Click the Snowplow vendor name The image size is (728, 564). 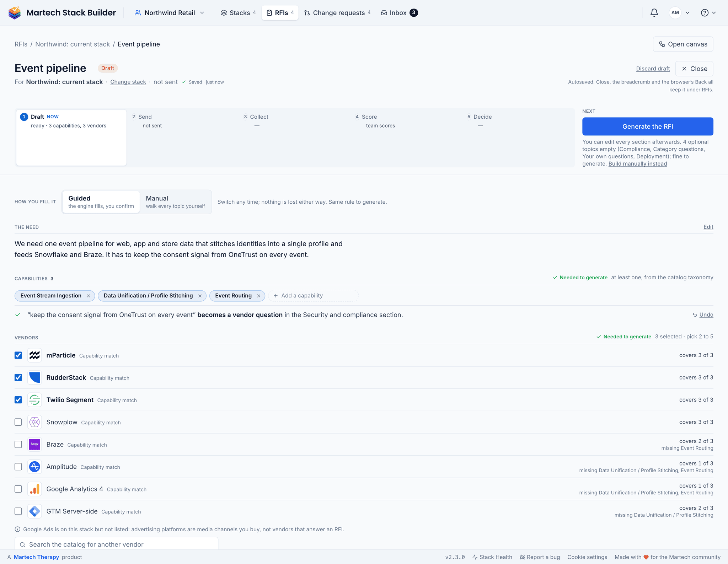click(62, 422)
